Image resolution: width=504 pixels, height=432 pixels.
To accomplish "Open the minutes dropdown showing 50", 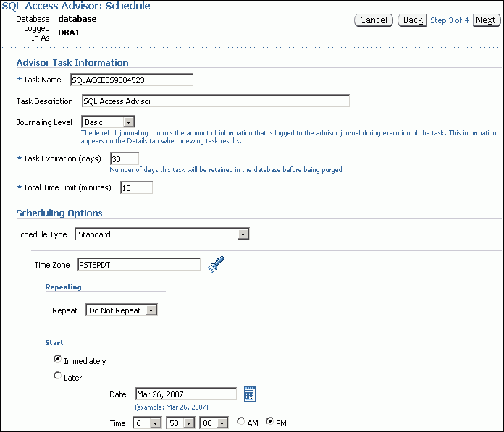I will click(180, 423).
